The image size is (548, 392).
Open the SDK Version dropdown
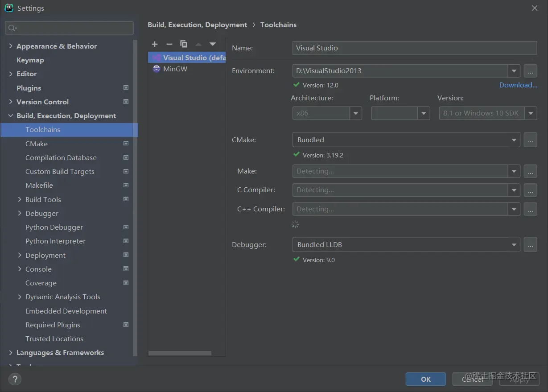(x=531, y=113)
